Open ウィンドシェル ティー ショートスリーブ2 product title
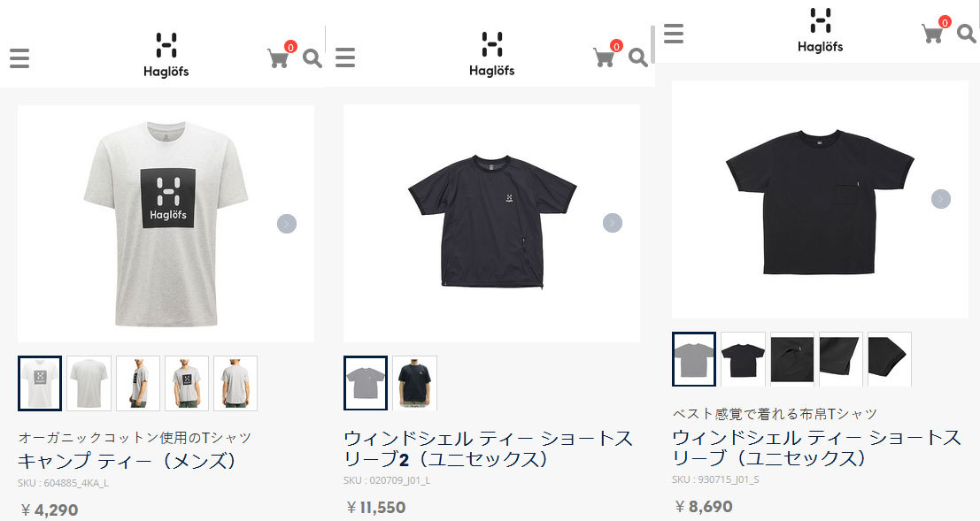 click(488, 448)
